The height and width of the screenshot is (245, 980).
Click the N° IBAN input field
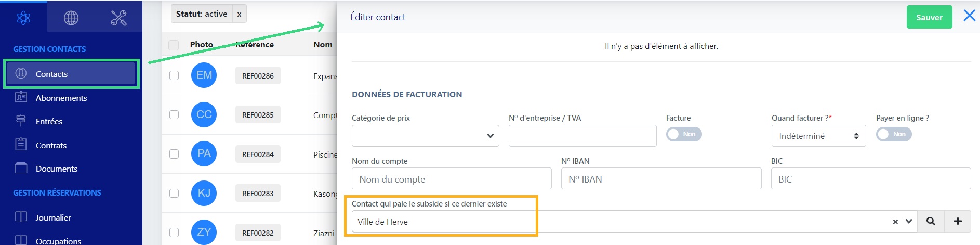(661, 179)
